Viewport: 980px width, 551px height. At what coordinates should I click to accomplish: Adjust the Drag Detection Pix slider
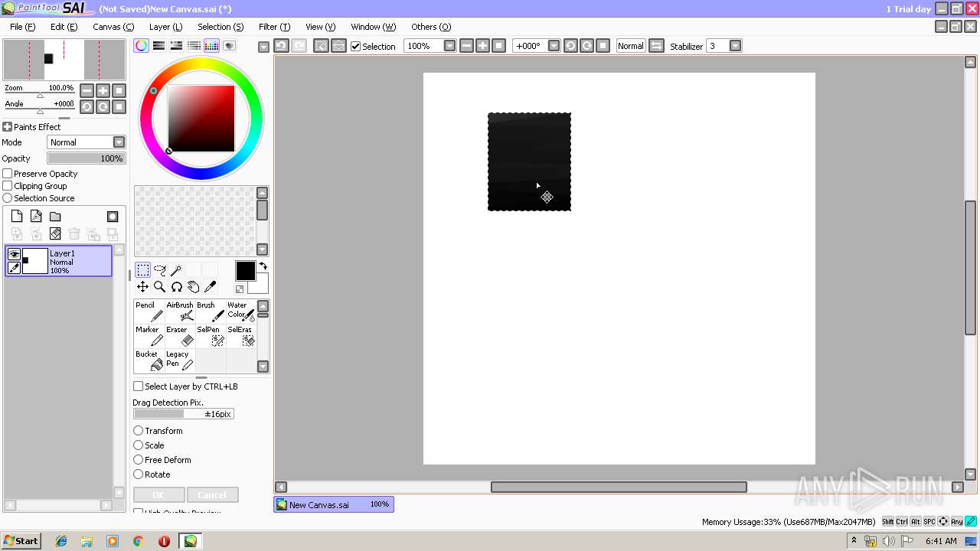pyautogui.click(x=184, y=414)
